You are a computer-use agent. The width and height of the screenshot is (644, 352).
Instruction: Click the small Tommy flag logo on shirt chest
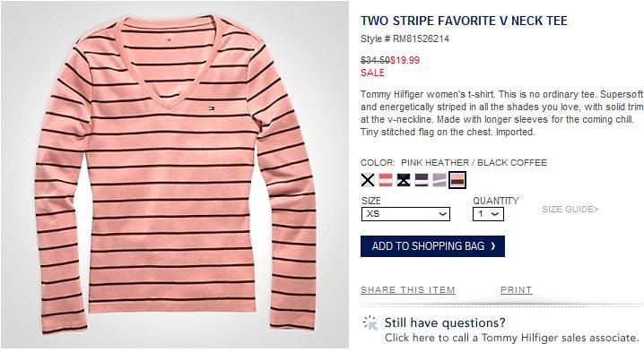tap(211, 108)
